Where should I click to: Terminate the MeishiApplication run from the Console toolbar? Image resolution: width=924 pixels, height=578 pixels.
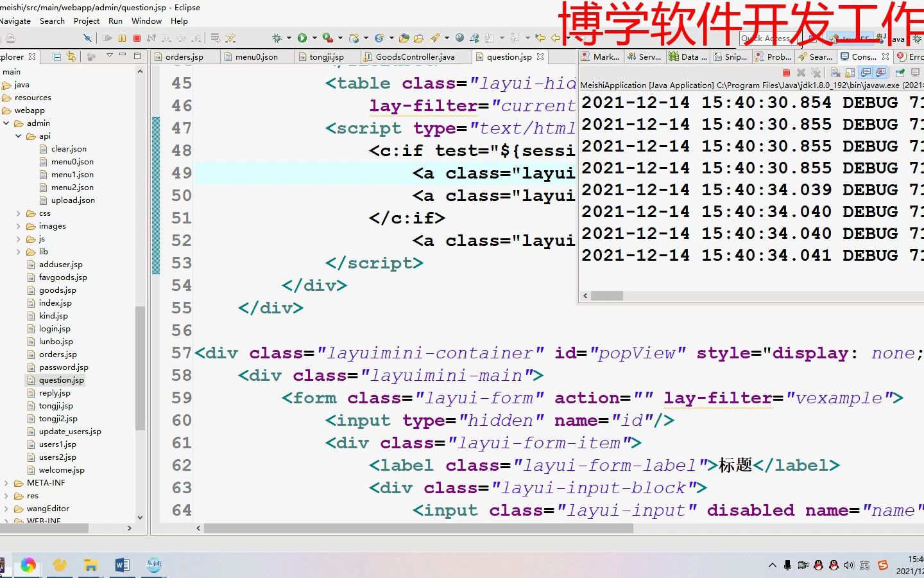786,73
